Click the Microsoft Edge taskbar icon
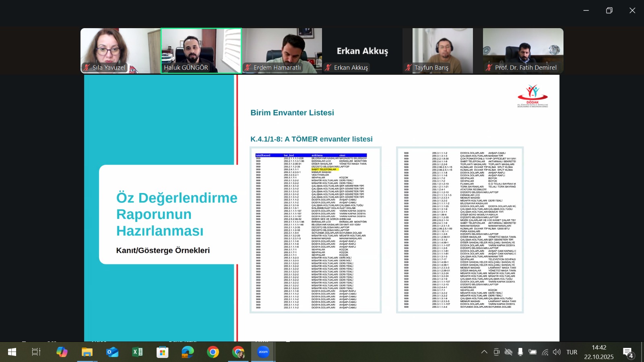The width and height of the screenshot is (644, 362). tap(188, 352)
